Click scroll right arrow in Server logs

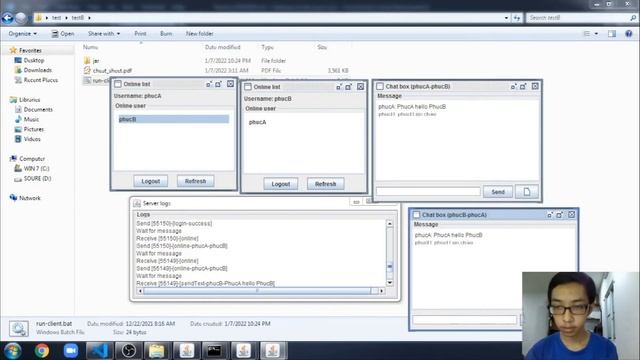pos(382,291)
